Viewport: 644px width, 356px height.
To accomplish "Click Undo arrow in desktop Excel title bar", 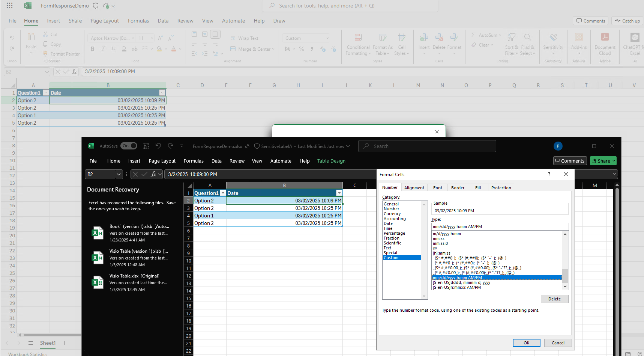I will [158, 146].
